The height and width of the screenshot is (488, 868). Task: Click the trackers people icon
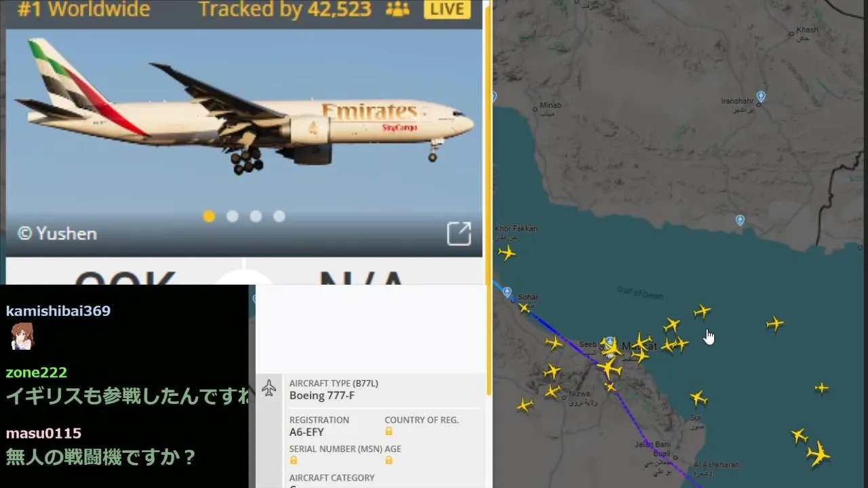click(x=397, y=9)
